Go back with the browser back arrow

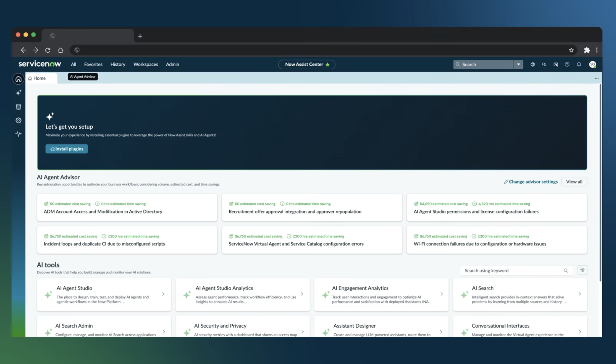[23, 50]
